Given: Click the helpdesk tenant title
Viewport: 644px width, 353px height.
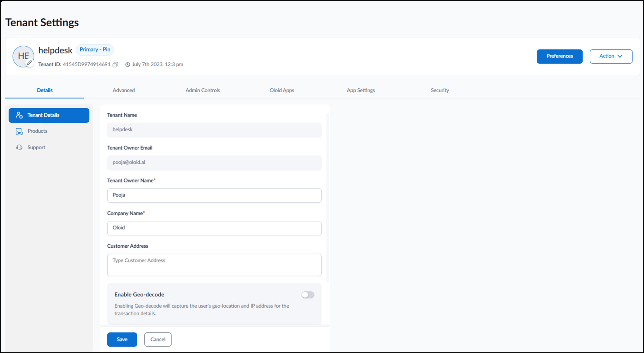Looking at the screenshot, I should (x=55, y=50).
